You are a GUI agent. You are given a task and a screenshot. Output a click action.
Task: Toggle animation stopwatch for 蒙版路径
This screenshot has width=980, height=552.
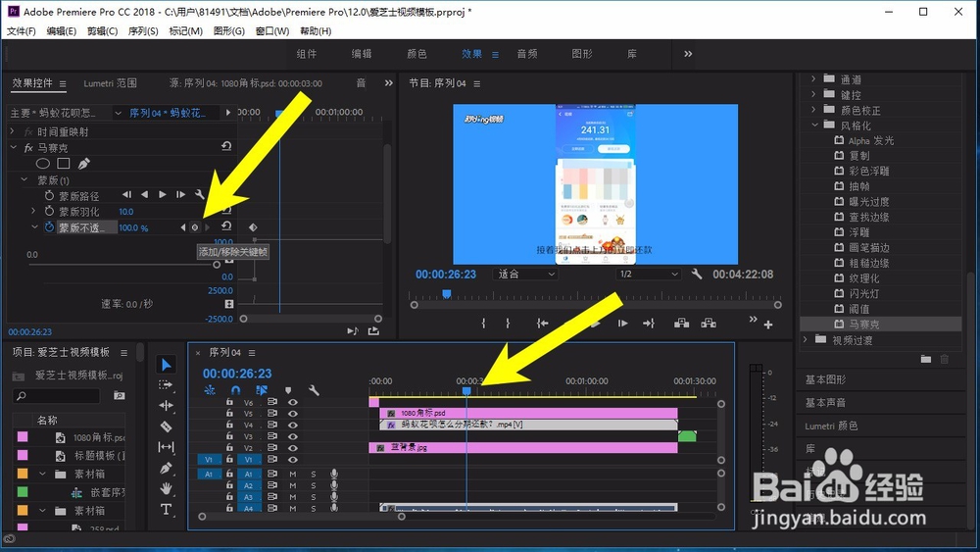tap(49, 196)
